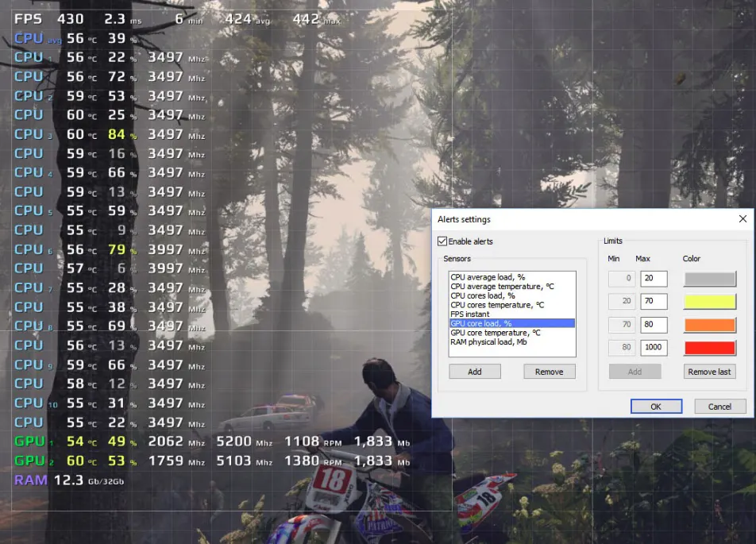The width and height of the screenshot is (756, 544).
Task: Click the 1759 Mhz GPU 2 frequency
Action: click(x=176, y=461)
